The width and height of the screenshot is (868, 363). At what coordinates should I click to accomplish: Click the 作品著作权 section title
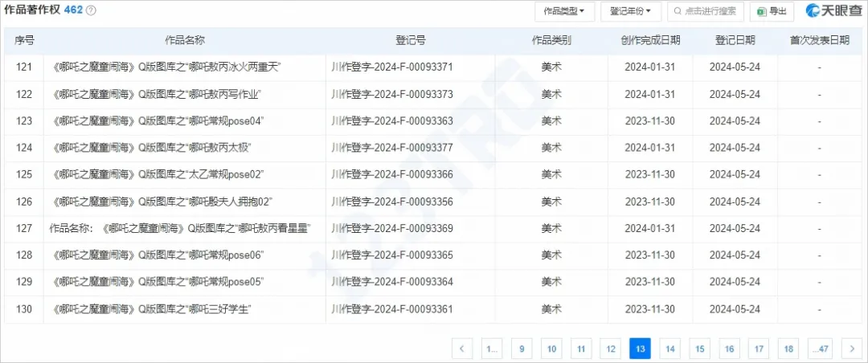[x=33, y=10]
